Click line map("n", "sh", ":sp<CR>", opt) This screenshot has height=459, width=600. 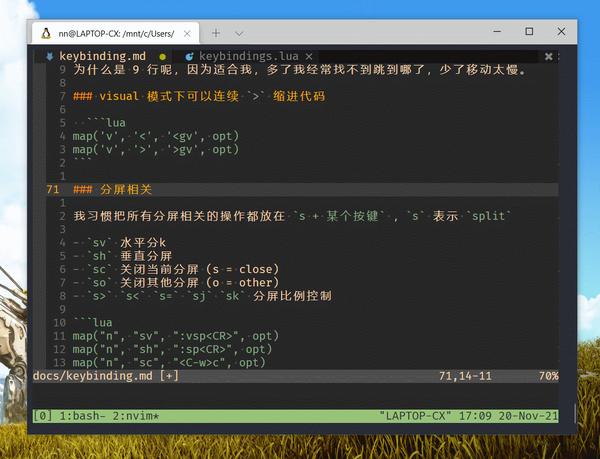[x=172, y=349]
